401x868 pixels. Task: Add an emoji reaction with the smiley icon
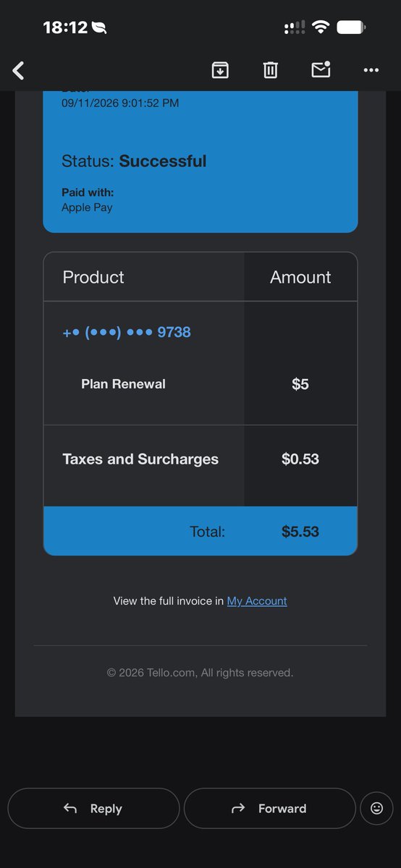click(376, 809)
